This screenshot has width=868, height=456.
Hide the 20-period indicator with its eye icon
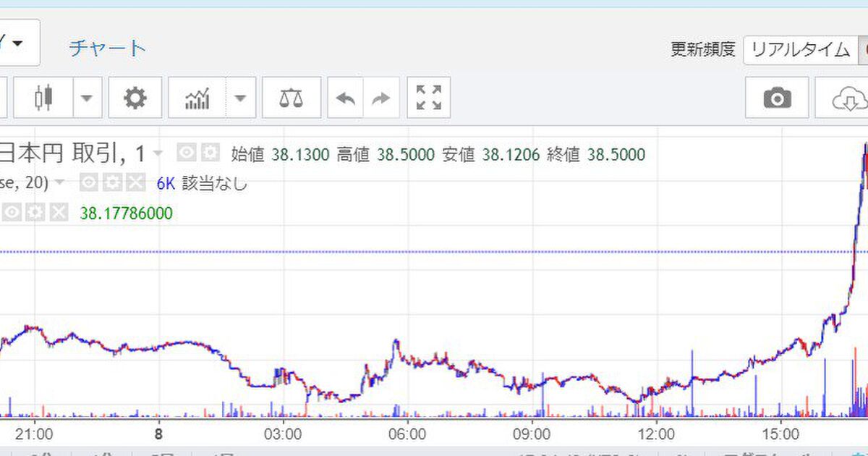(89, 183)
